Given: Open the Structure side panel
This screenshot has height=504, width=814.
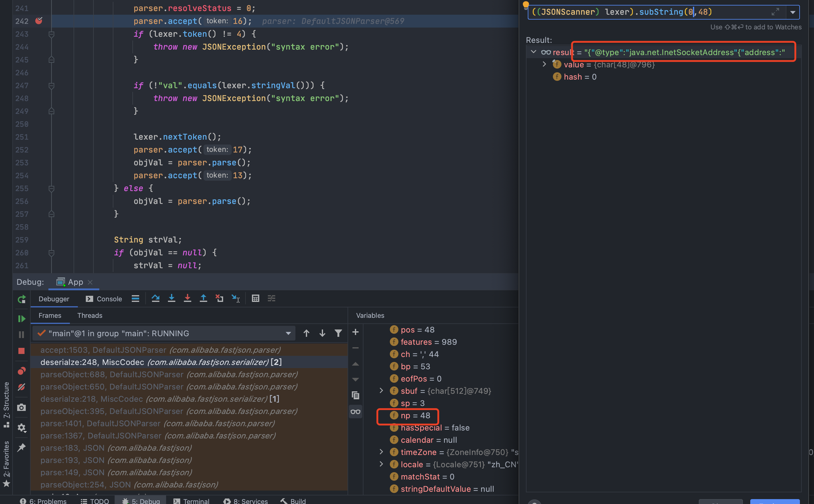Looking at the screenshot, I should (x=6, y=404).
